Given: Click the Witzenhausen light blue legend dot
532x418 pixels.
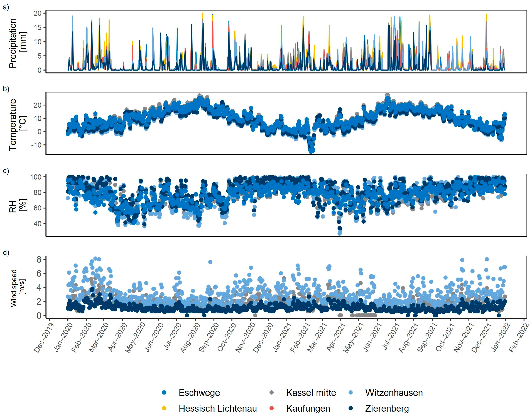Looking at the screenshot, I should [351, 393].
